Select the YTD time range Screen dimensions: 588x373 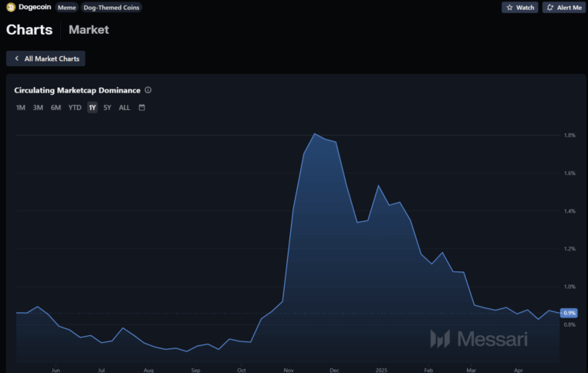tap(75, 108)
